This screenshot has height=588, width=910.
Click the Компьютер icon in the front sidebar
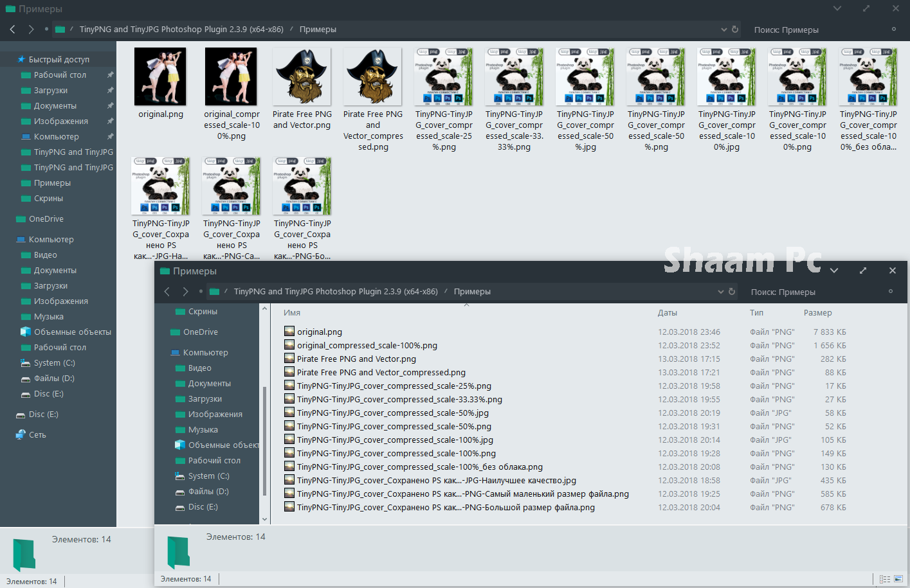pyautogui.click(x=175, y=353)
